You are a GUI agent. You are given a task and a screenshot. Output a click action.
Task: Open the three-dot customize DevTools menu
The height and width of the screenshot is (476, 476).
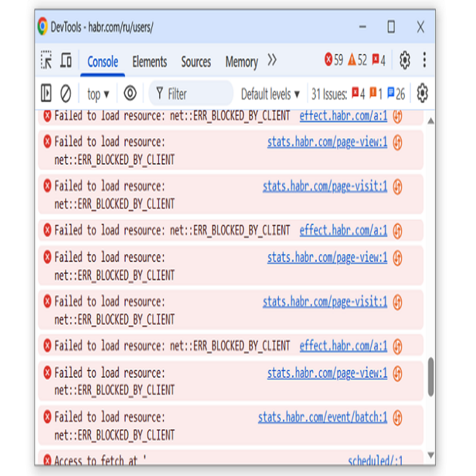(x=425, y=59)
